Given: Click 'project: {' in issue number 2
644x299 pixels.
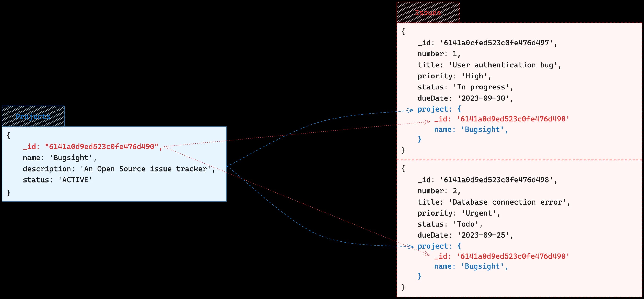Looking at the screenshot, I should point(439,246).
